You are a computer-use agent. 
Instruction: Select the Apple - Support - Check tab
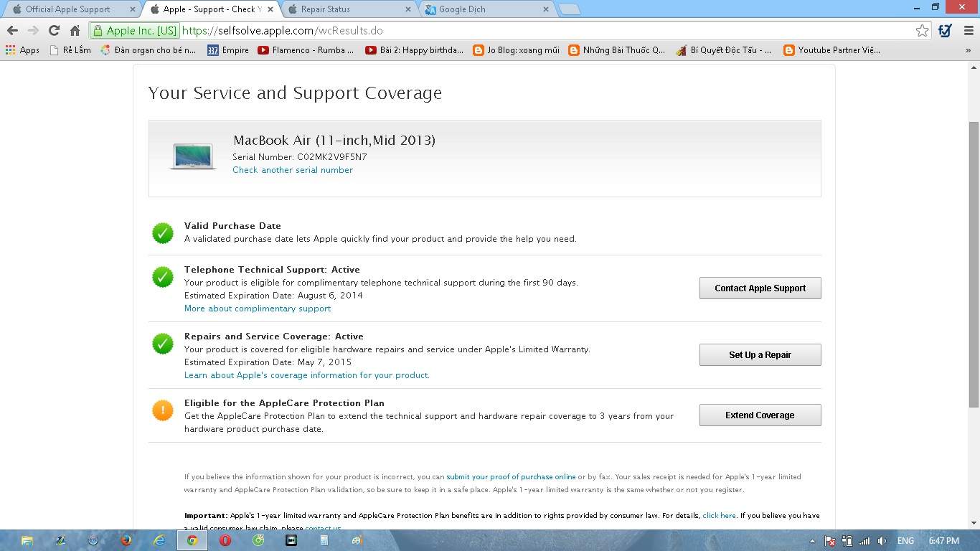click(x=212, y=9)
